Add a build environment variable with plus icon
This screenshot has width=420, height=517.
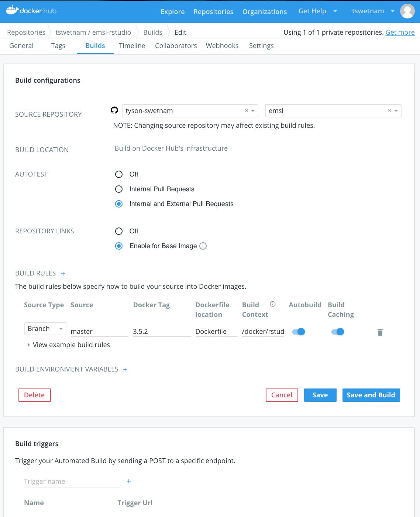(x=125, y=370)
